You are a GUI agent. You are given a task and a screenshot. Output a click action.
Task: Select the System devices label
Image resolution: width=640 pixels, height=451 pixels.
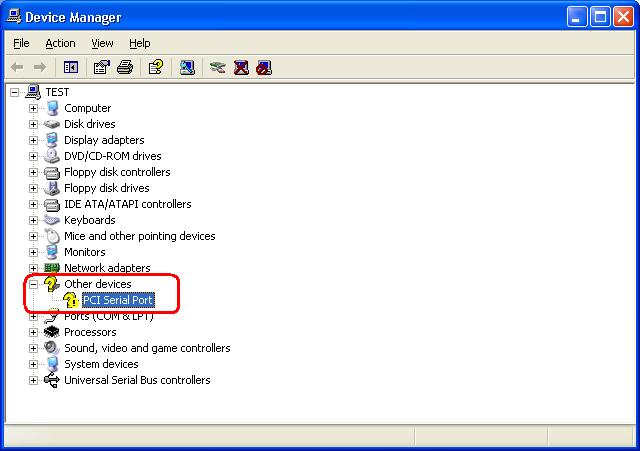click(x=101, y=364)
